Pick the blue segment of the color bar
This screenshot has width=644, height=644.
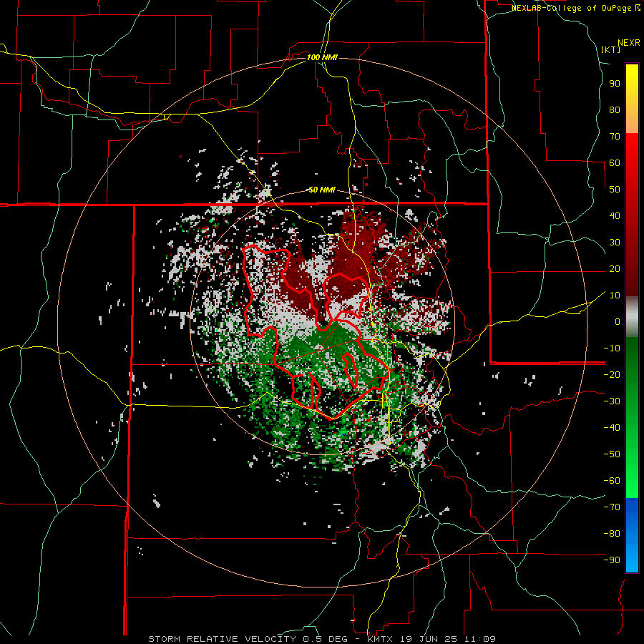(x=632, y=535)
